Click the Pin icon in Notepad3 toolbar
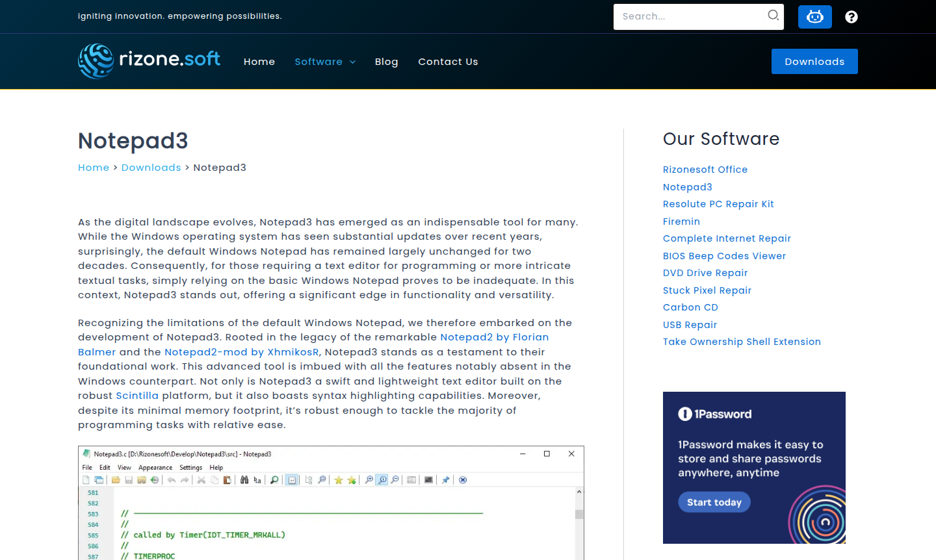This screenshot has width=936, height=560. (x=445, y=479)
